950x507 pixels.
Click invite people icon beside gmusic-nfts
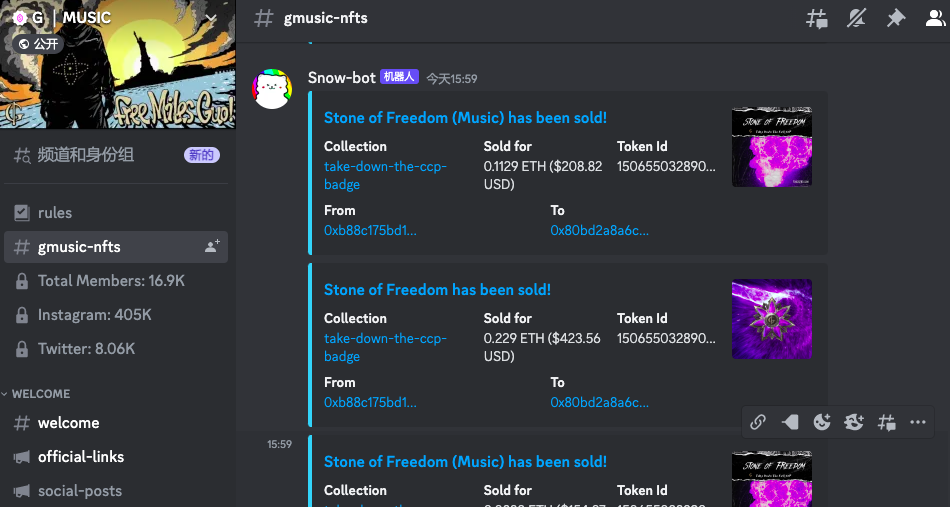[x=212, y=247]
